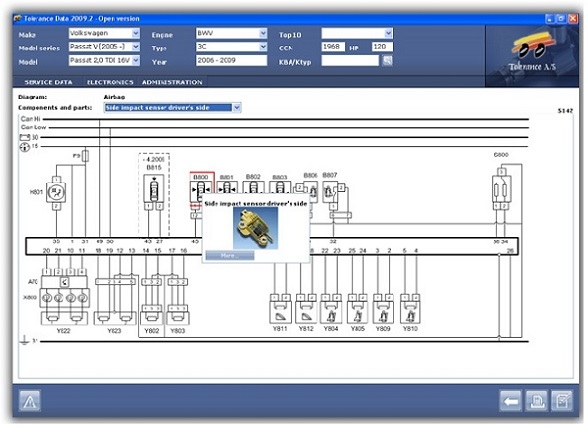The height and width of the screenshot is (429, 588).
Task: Open the Model series dropdown
Action: pyautogui.click(x=136, y=47)
